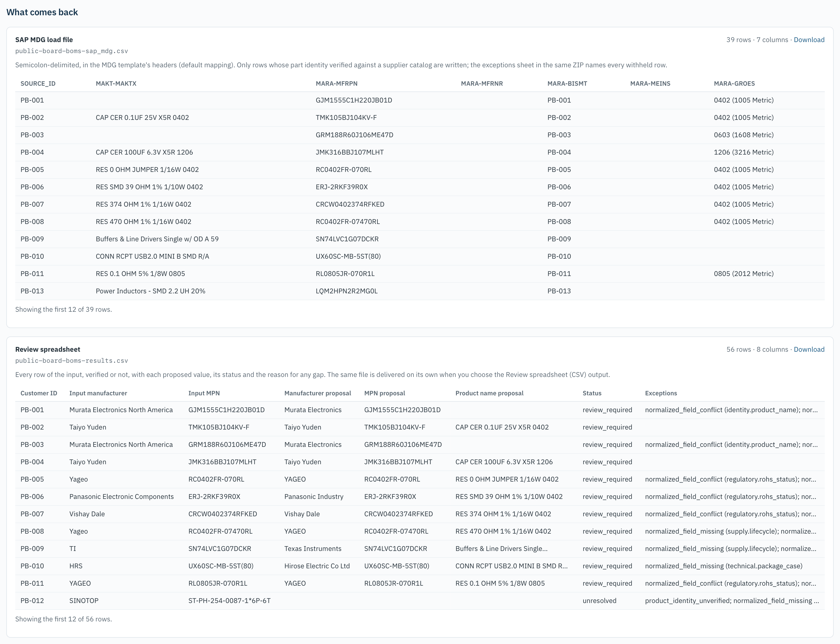Select the Manufacturer proposal column header
The height and width of the screenshot is (644, 840).
pyautogui.click(x=318, y=393)
